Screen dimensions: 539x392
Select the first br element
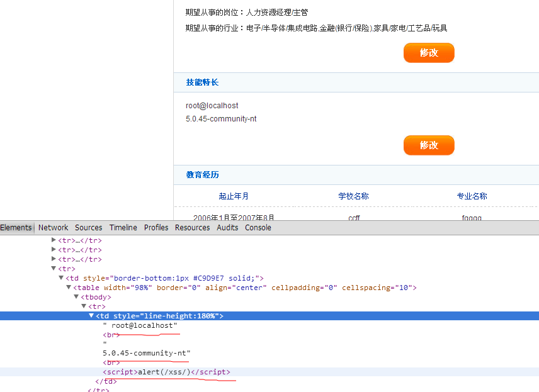click(111, 335)
